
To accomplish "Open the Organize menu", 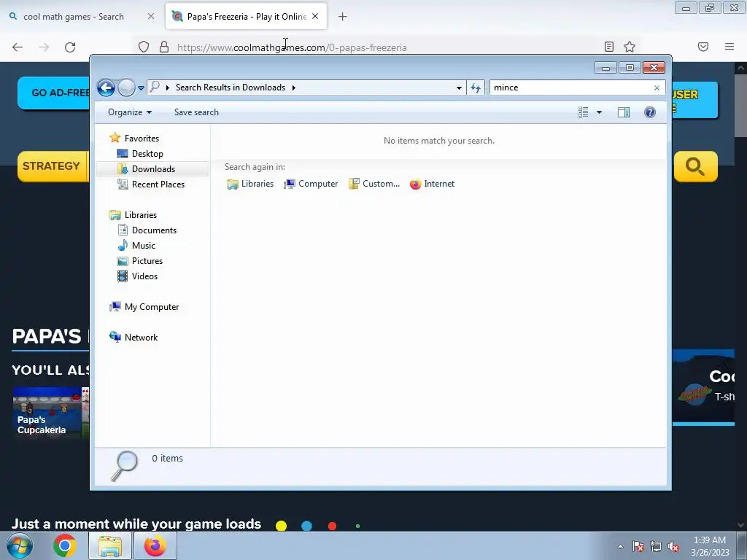I will coord(130,112).
